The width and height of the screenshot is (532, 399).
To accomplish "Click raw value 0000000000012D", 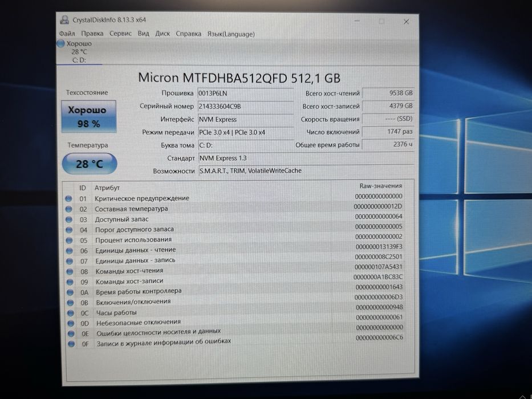I will (x=378, y=206).
